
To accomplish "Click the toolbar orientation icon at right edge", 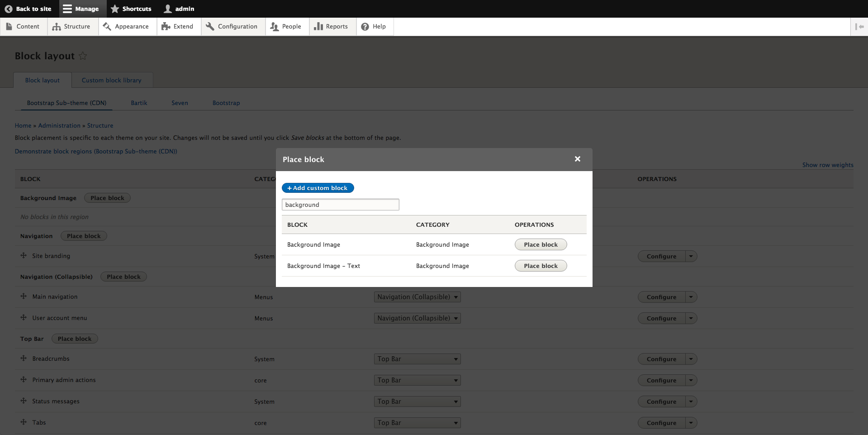I will point(859,27).
